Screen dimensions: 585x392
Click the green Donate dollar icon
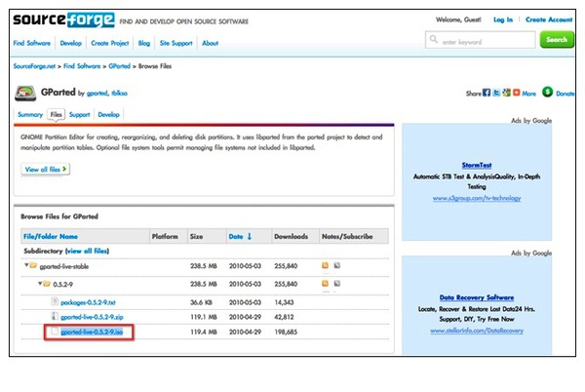[x=547, y=92]
